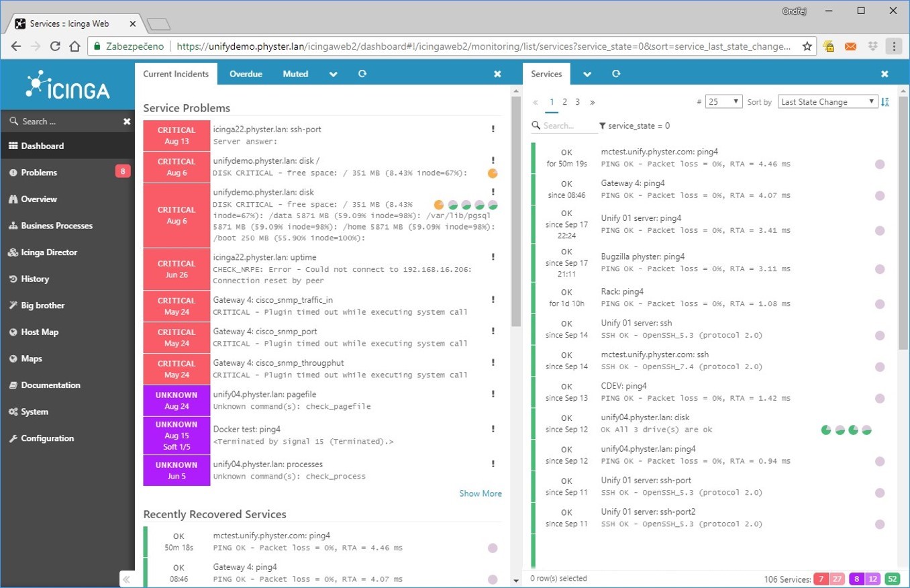Screen dimensions: 910x588
Task: Click Show More under Service Problems
Action: 481,493
